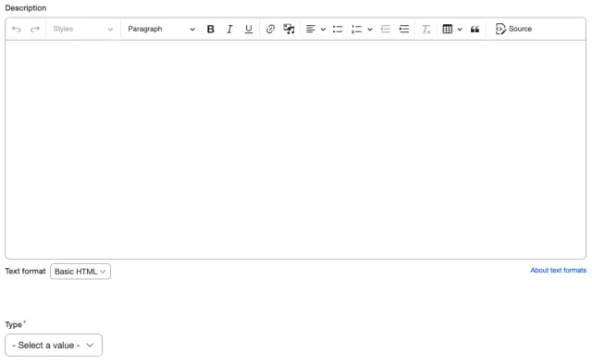Click the increase indent icon
The height and width of the screenshot is (364, 592).
click(x=404, y=29)
